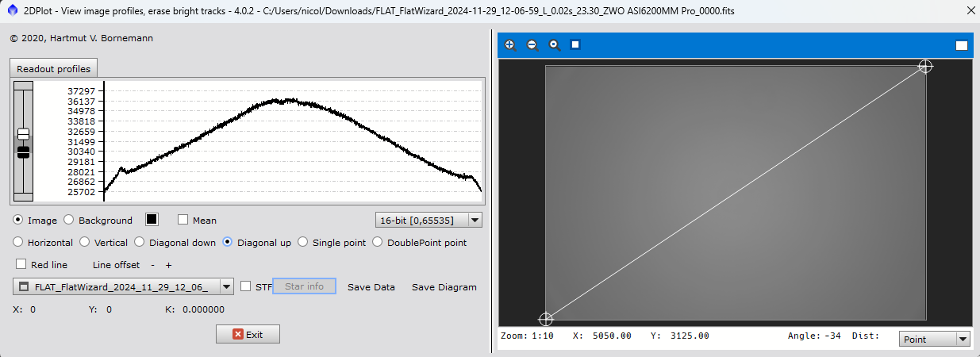This screenshot has width=980, height=357.
Task: Click the white square fit-view icon
Action: tap(575, 44)
